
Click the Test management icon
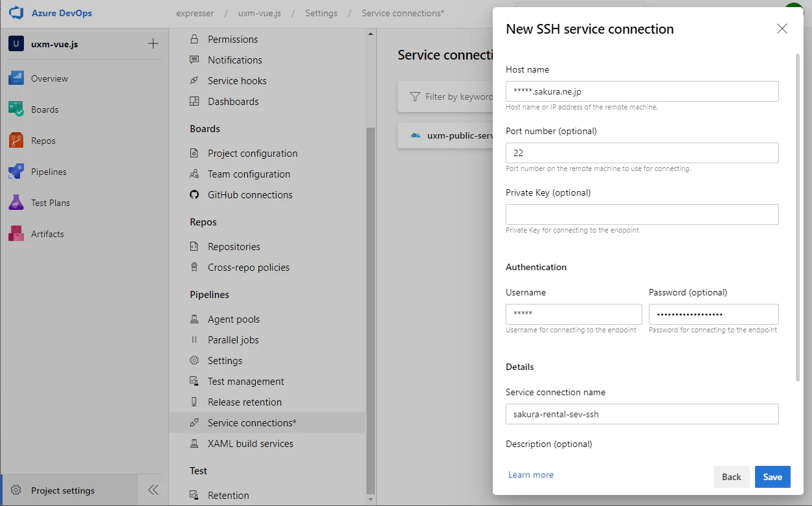[x=194, y=382]
